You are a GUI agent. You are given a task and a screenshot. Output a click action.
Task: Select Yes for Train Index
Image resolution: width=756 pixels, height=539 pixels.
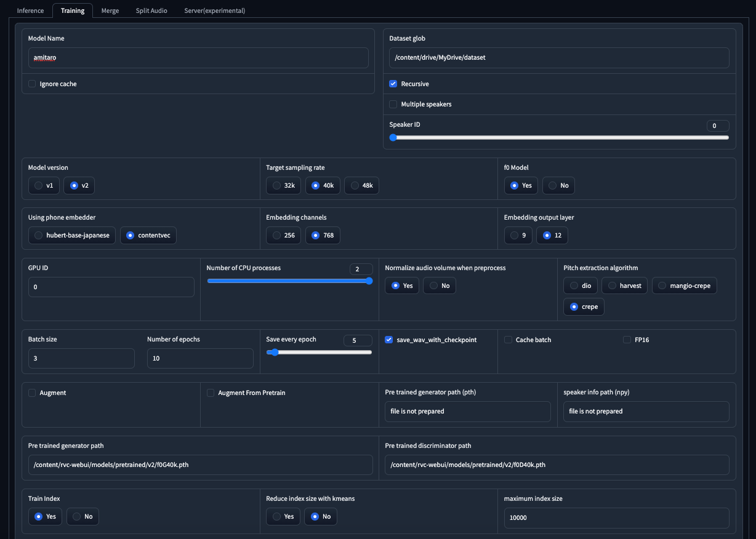click(x=46, y=516)
